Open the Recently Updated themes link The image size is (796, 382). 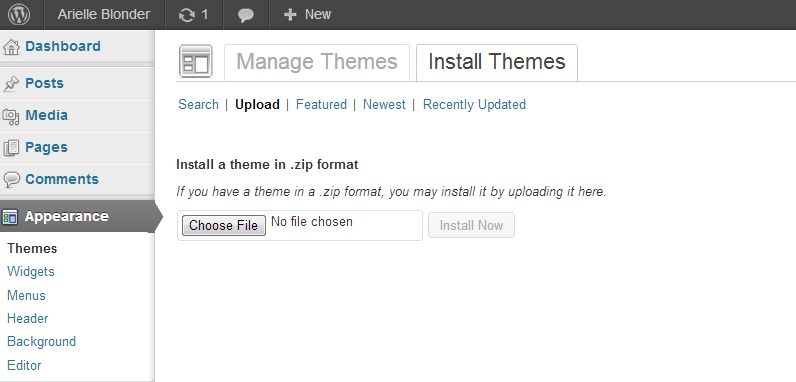click(474, 105)
